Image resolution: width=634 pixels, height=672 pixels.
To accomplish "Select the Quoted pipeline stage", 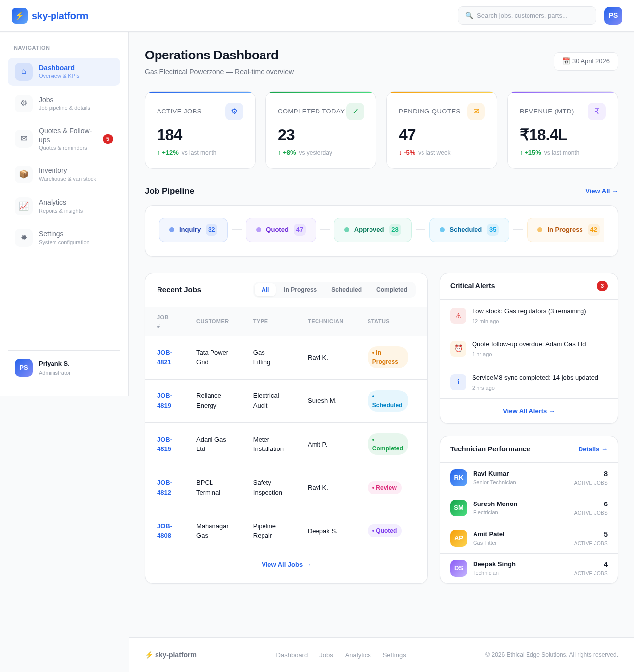I will tap(281, 230).
